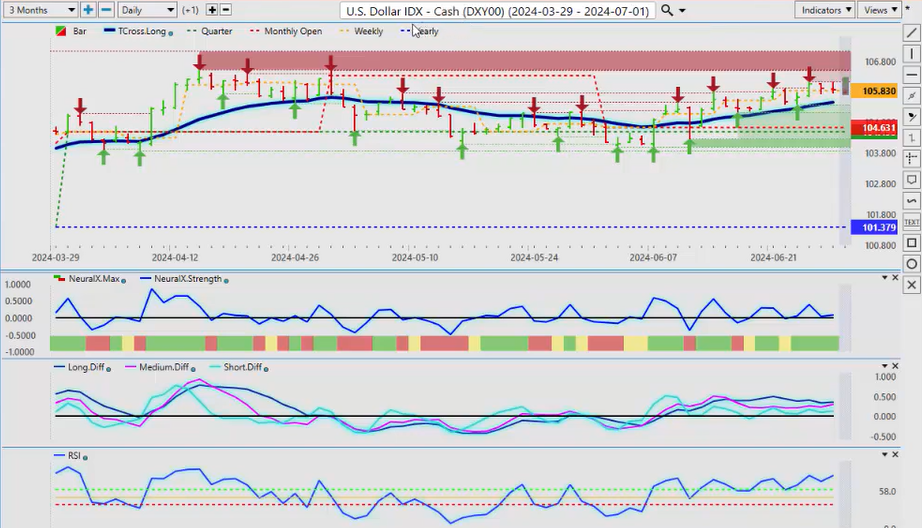Click the 2024-06-07 date axis label
The height and width of the screenshot is (528, 922).
pos(653,258)
